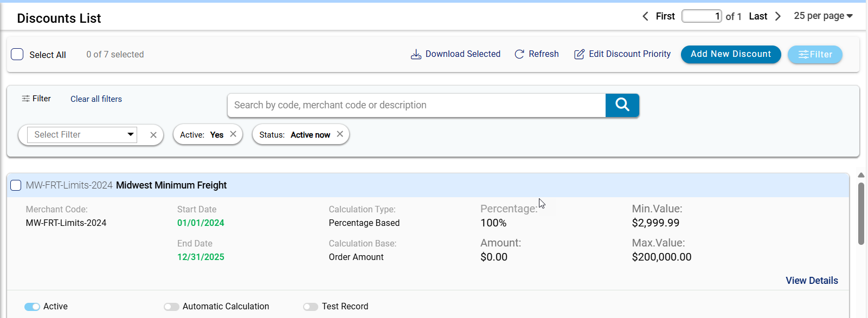868x318 pixels.
Task: Clear the Select Filter dropdown with X
Action: 153,135
